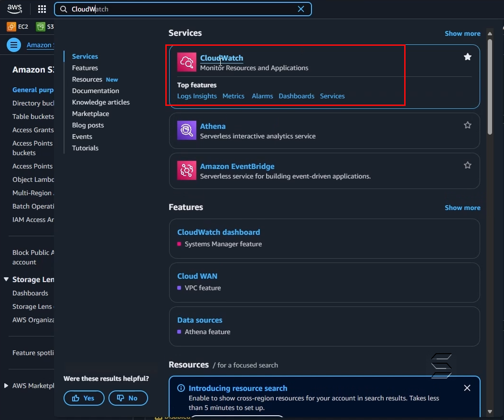Favorite Athena using its star

(x=468, y=125)
